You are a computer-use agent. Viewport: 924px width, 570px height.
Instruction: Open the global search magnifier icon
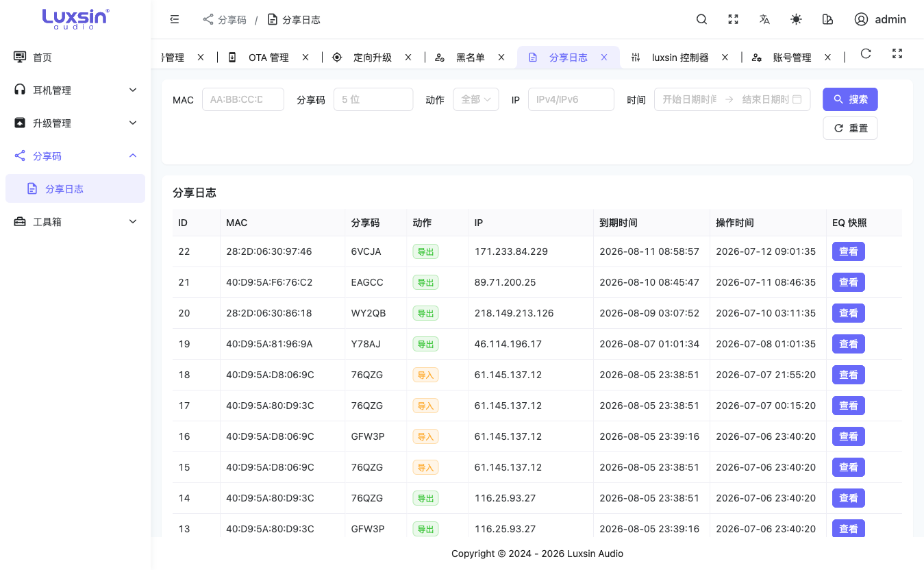pyautogui.click(x=701, y=19)
